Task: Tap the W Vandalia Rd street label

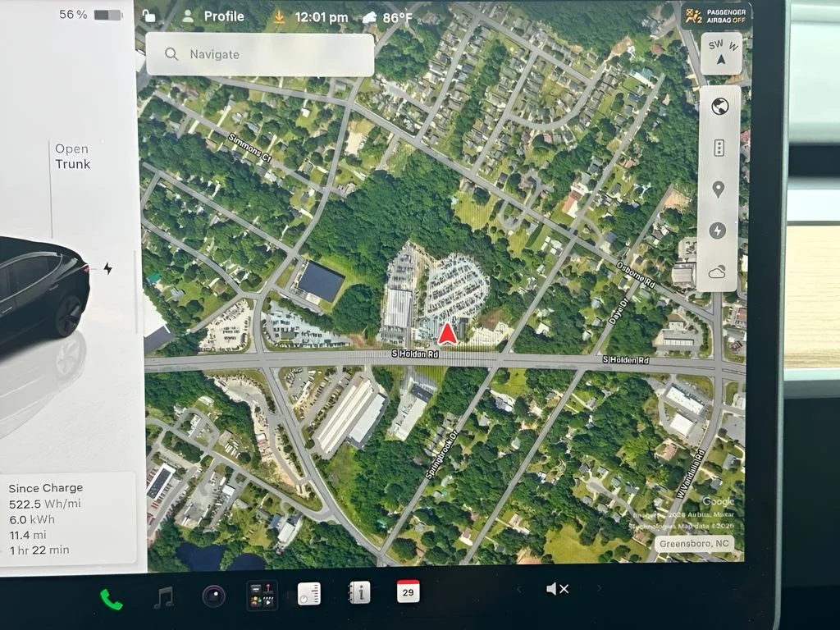Action: pyautogui.click(x=690, y=474)
